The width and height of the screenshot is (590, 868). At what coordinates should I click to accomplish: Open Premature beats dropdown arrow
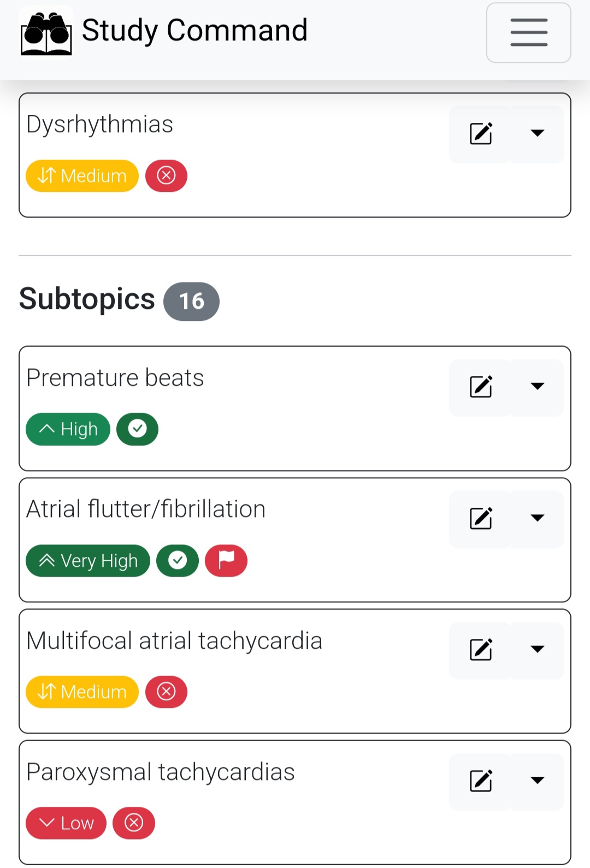(x=538, y=387)
